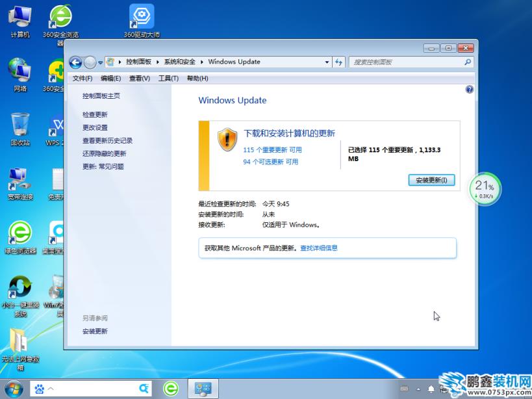The width and height of the screenshot is (532, 399).
Task: Launch the 360驱动大师 desktop shortcut
Action: click(x=142, y=21)
